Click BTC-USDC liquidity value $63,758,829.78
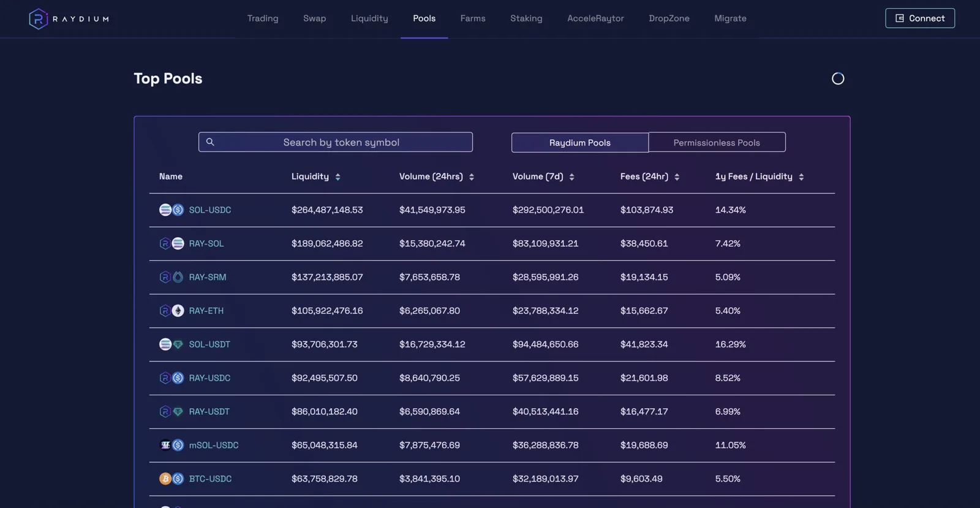Screen dimensions: 980x508 [x=325, y=479]
